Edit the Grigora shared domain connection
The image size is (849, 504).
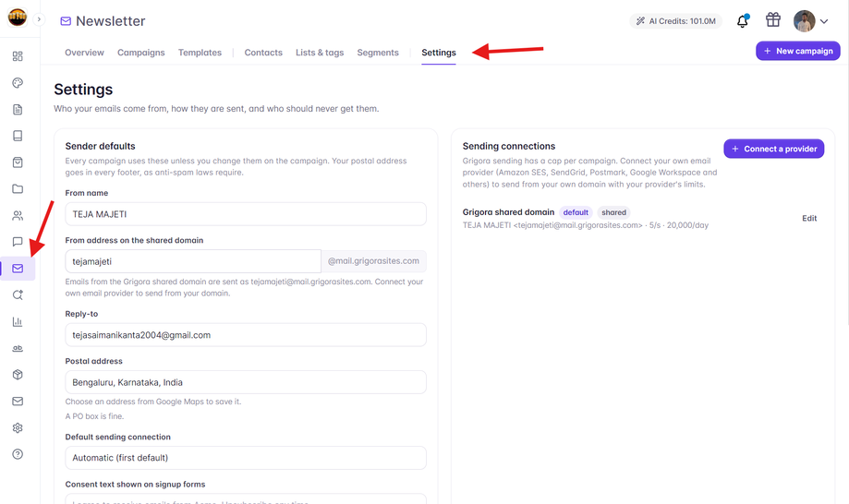(x=809, y=219)
